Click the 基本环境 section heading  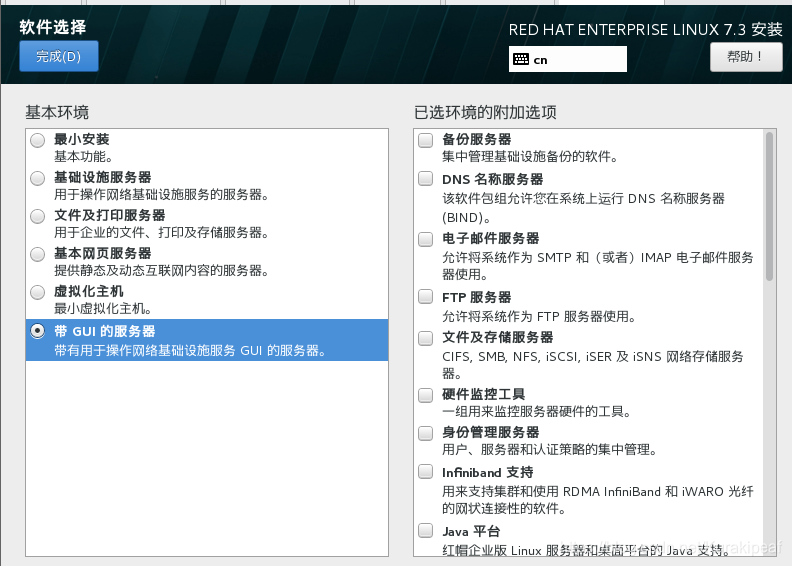[57, 112]
